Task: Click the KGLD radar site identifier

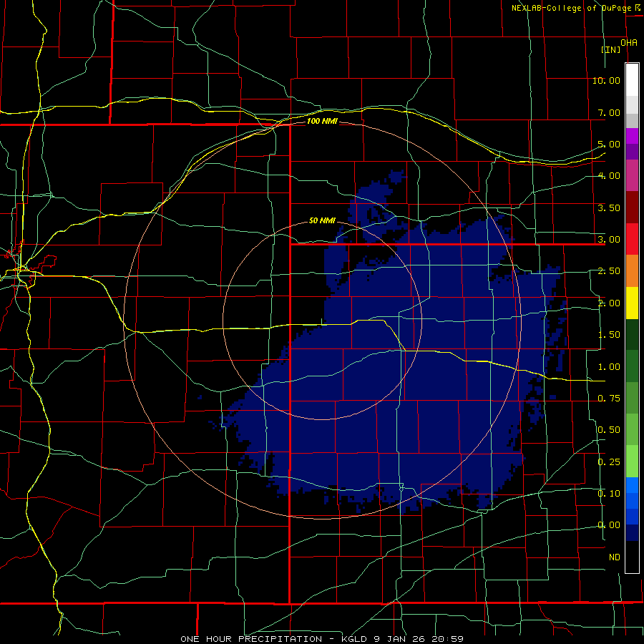Action: point(354,639)
